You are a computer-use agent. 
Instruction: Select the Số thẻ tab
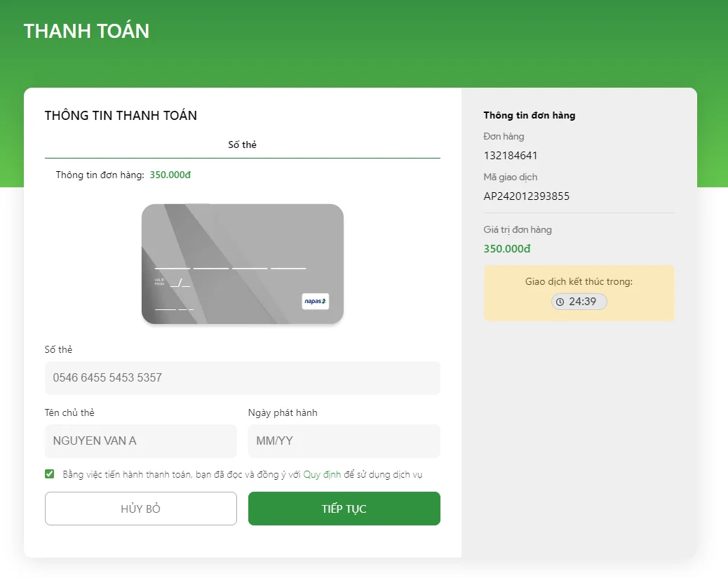pyautogui.click(x=243, y=144)
